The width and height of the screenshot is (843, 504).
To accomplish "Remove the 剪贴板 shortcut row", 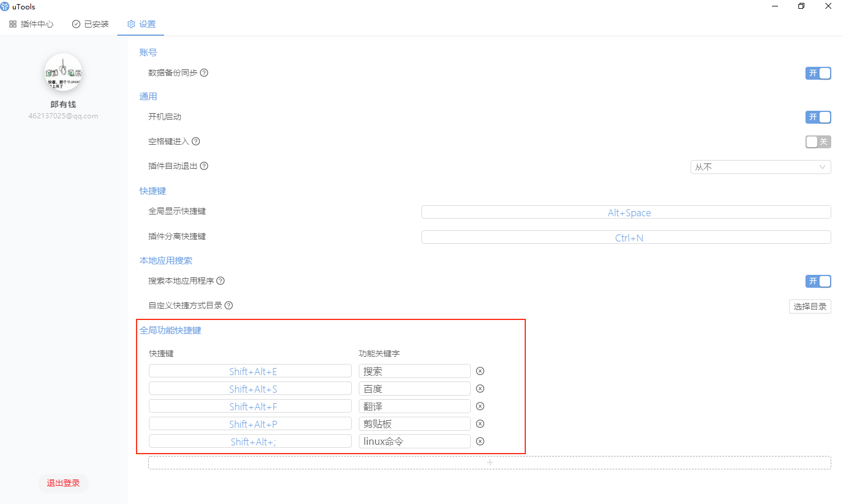I will point(480,424).
